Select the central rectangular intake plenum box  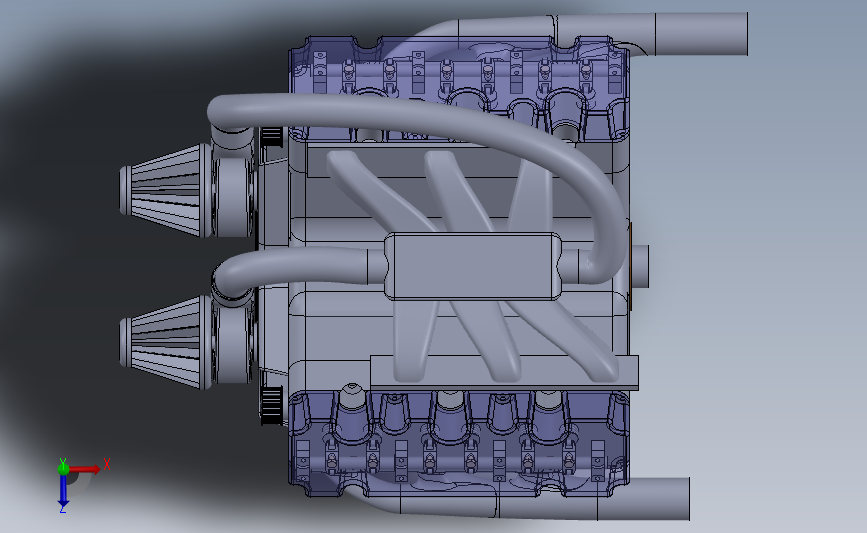474,266
